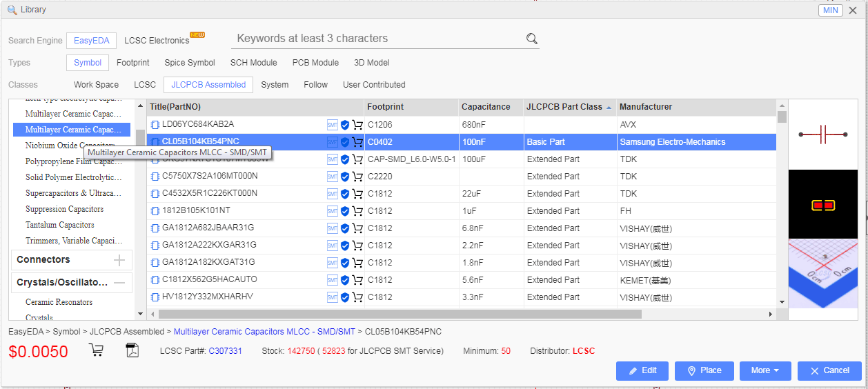Image resolution: width=868 pixels, height=389 pixels.
Task: Click the keyword search input field
Action: pos(378,39)
